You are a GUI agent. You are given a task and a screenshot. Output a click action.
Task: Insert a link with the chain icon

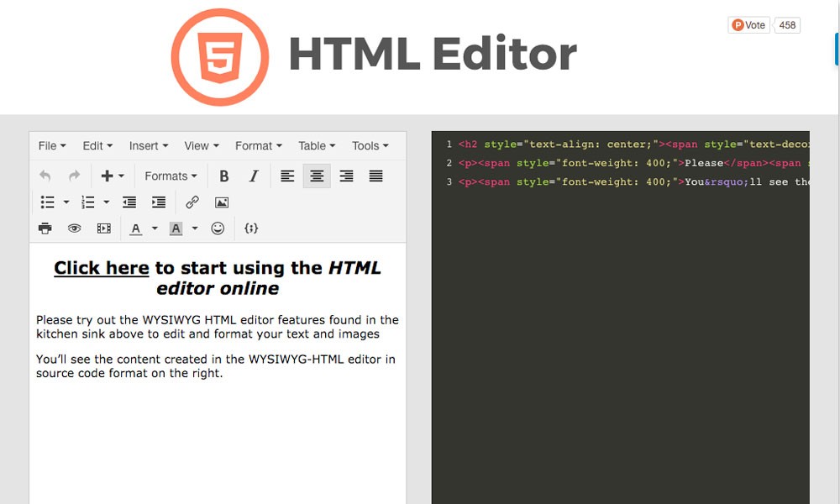(x=192, y=202)
